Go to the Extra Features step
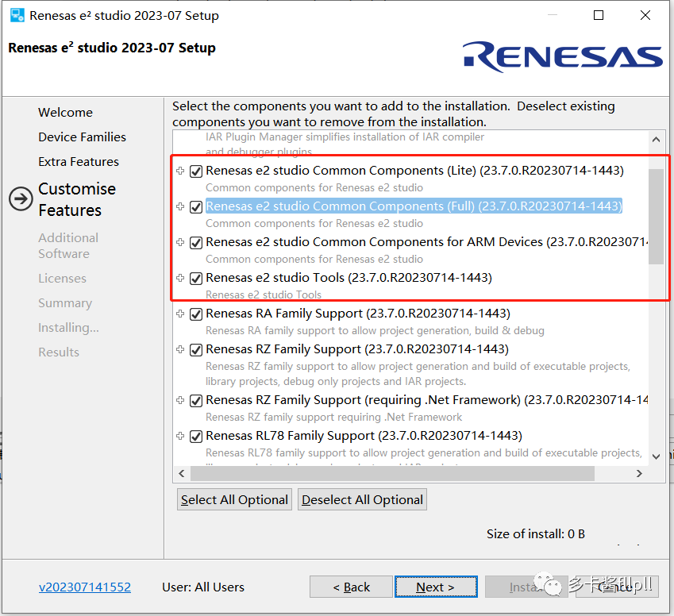 click(x=79, y=162)
